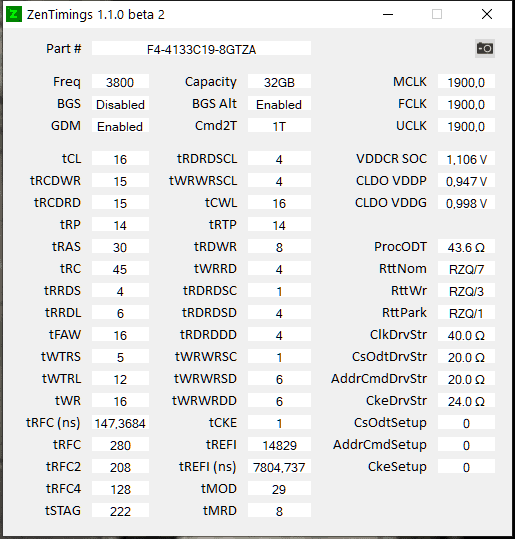Select the tREFI value 14829
Image resolution: width=515 pixels, height=539 pixels.
[x=279, y=444]
